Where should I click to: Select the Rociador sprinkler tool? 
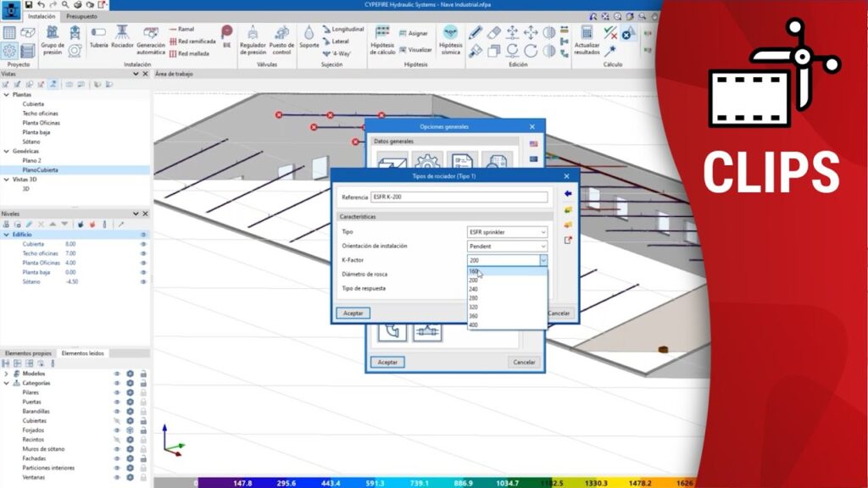(122, 34)
